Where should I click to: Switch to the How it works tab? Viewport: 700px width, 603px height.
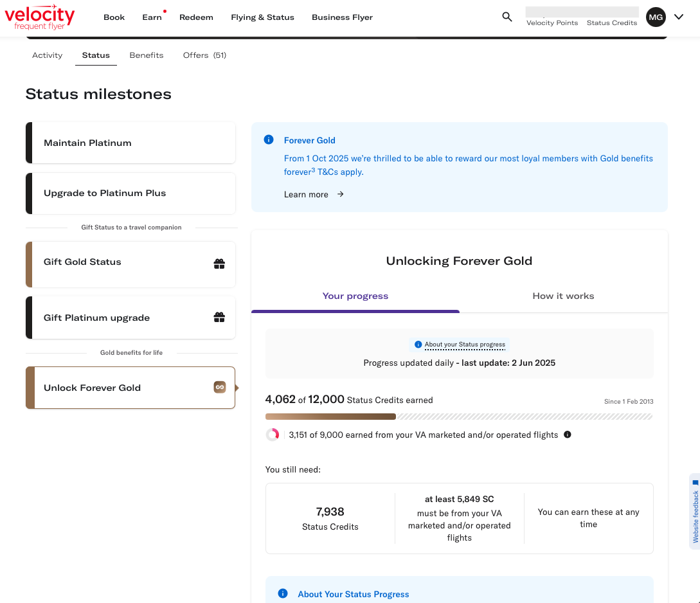(563, 296)
